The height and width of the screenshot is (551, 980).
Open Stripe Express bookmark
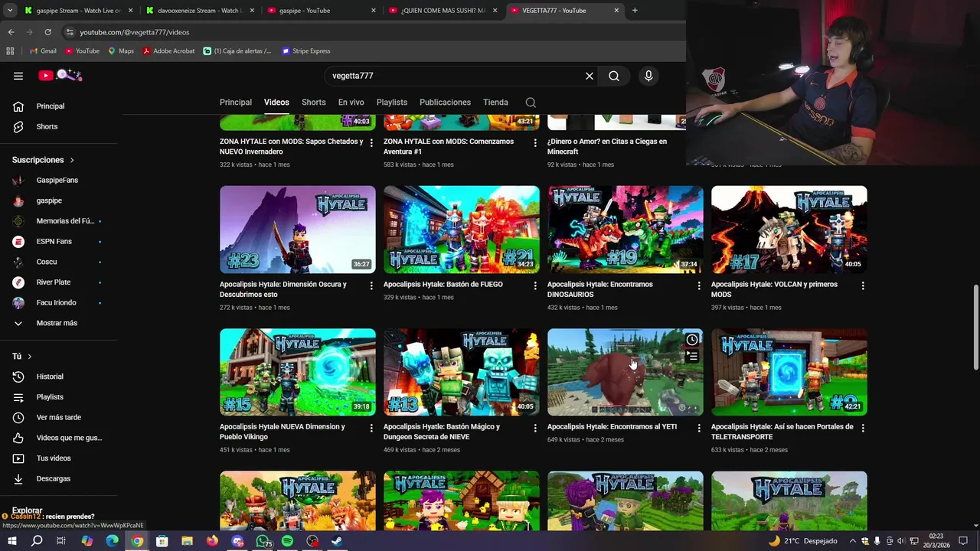pyautogui.click(x=305, y=51)
